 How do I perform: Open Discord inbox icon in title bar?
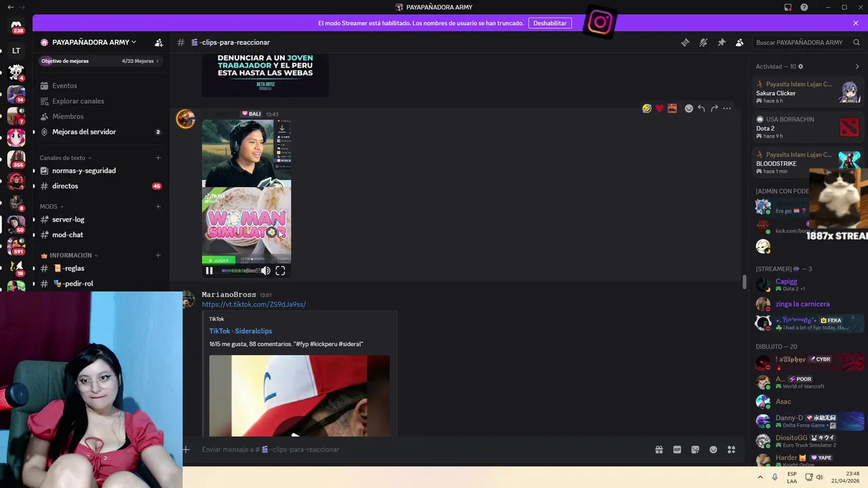pyautogui.click(x=788, y=7)
